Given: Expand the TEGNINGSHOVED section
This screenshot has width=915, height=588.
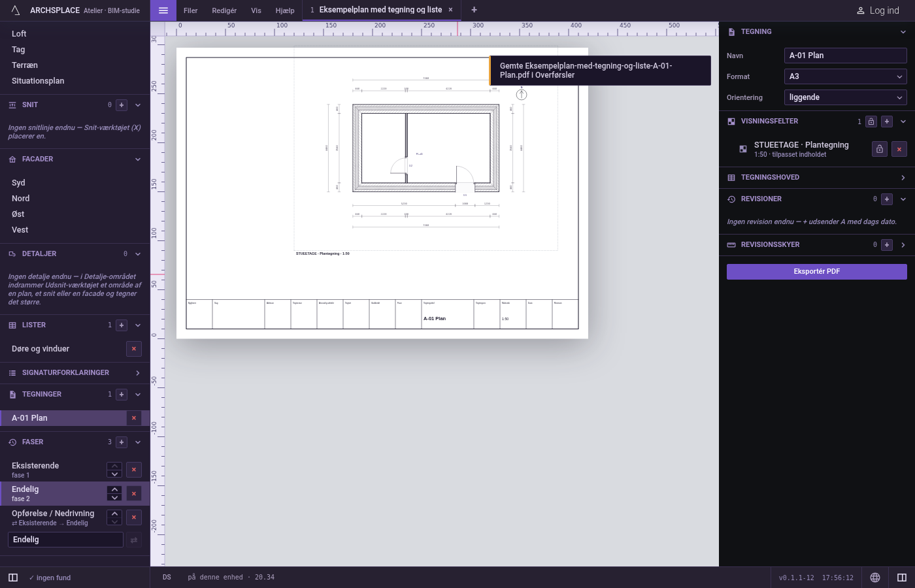Looking at the screenshot, I should point(903,178).
